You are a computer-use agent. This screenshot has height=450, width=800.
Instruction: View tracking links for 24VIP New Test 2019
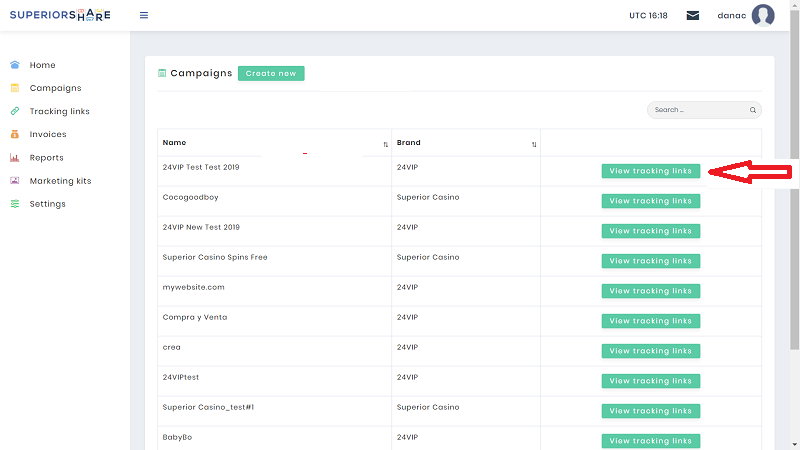[x=651, y=231]
